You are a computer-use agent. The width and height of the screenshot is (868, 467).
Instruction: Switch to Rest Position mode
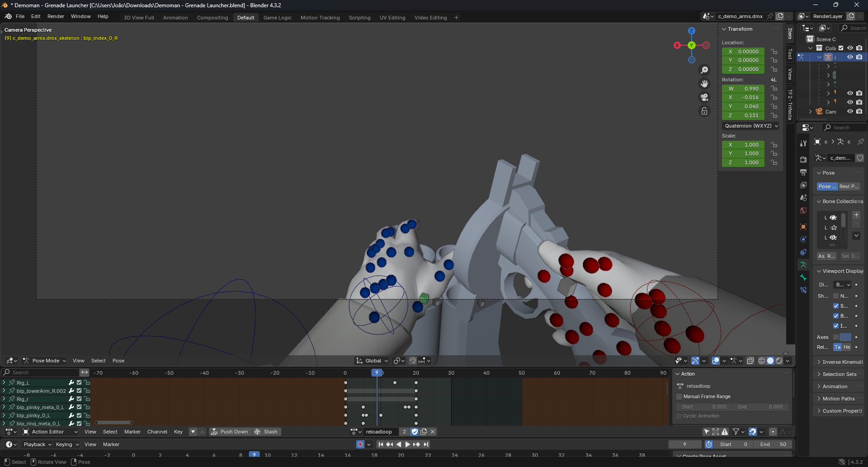849,186
